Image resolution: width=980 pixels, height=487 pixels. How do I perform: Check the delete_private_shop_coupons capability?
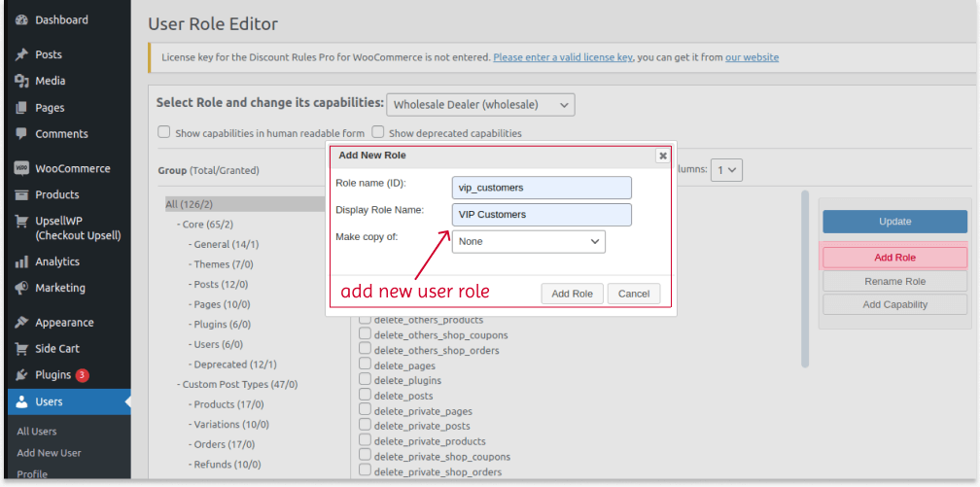(365, 456)
